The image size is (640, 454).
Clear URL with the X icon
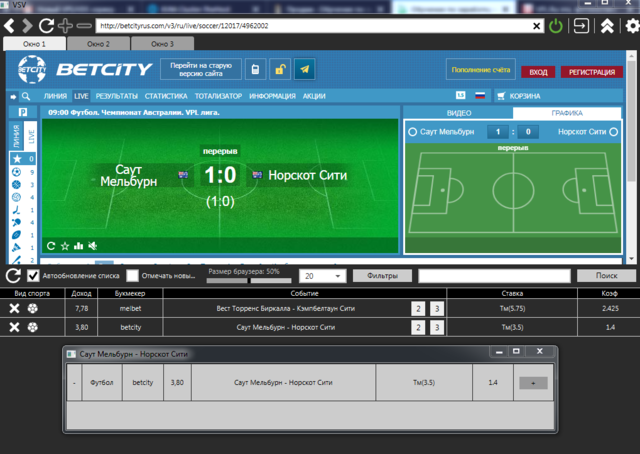point(536,26)
